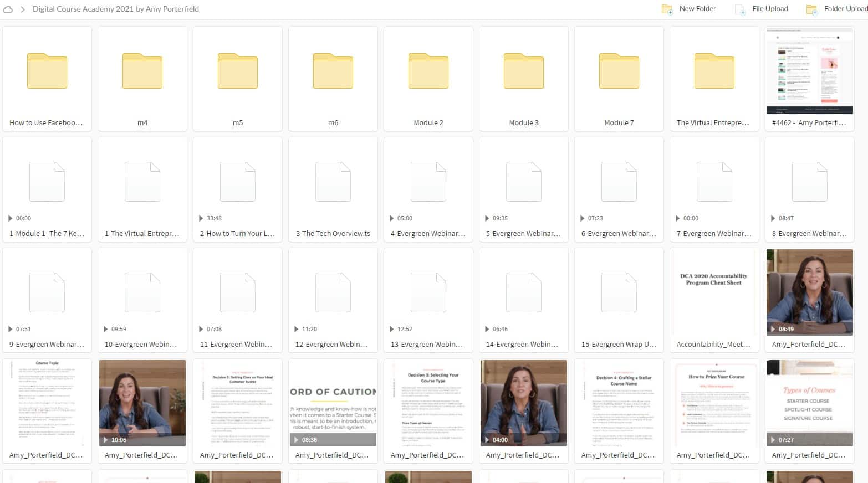This screenshot has width=868, height=483.
Task: Select the 7-Evergreen Webinar file icon
Action: coord(714,182)
